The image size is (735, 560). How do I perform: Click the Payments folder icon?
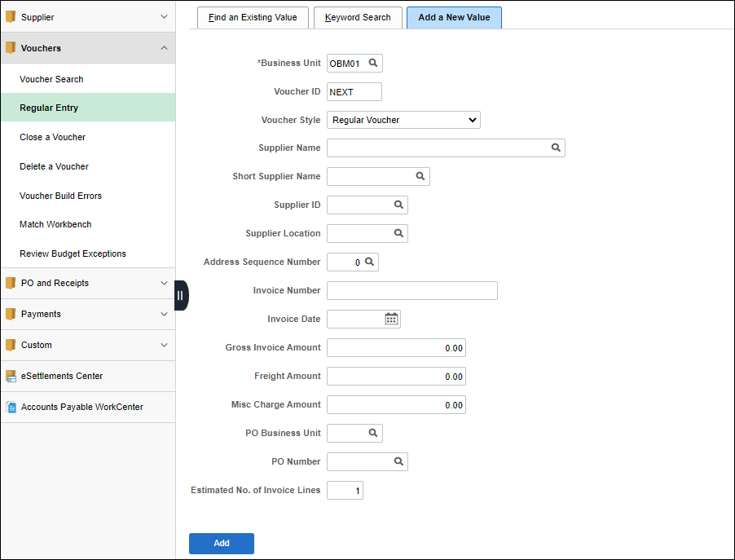click(11, 314)
